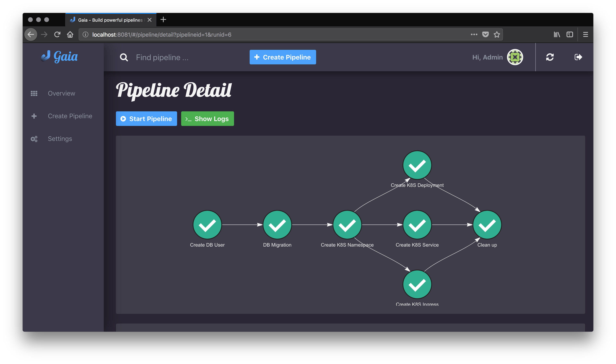The width and height of the screenshot is (616, 364).
Task: Click the browser forward arrow
Action: (44, 35)
